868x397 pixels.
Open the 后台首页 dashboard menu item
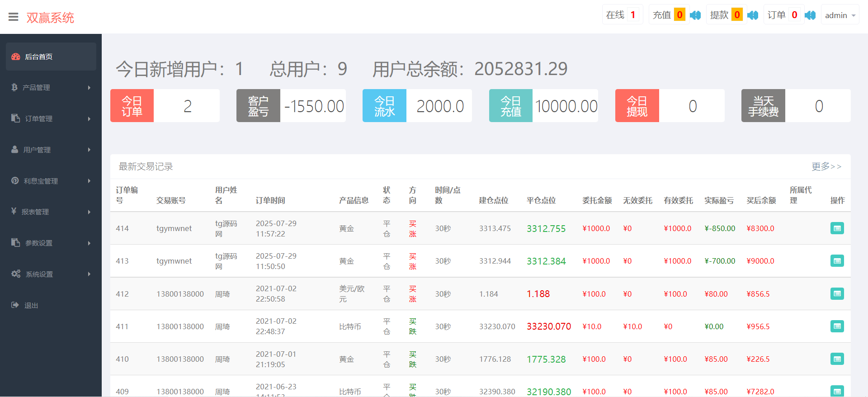pos(51,57)
